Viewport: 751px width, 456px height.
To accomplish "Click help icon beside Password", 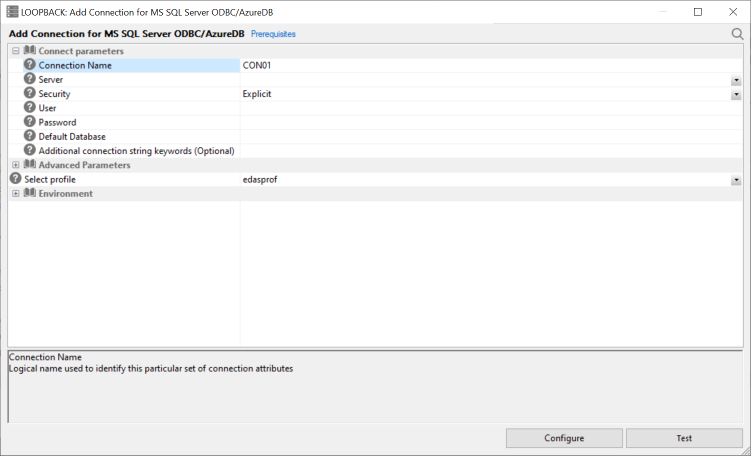I will (30, 122).
